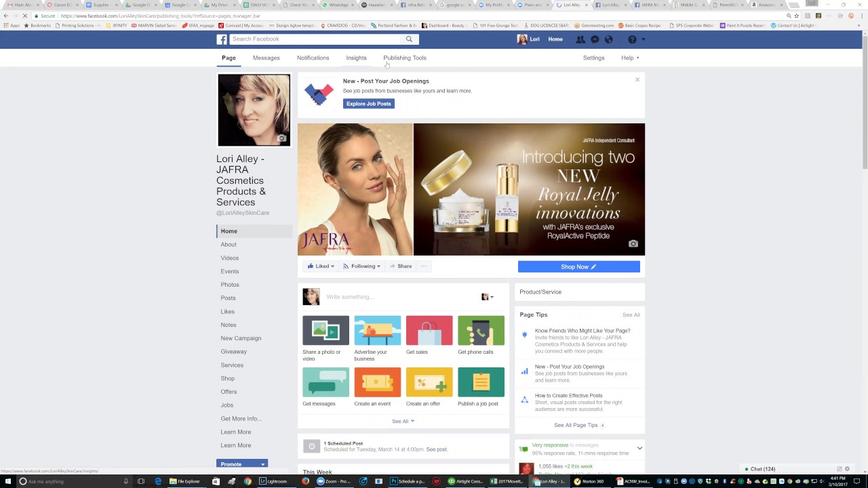The image size is (868, 488).
Task: Open File Explorer in taskbar
Action: pyautogui.click(x=185, y=481)
